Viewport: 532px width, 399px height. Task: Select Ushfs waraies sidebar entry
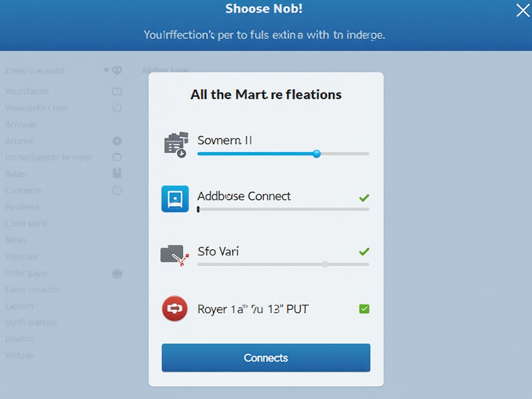click(31, 322)
